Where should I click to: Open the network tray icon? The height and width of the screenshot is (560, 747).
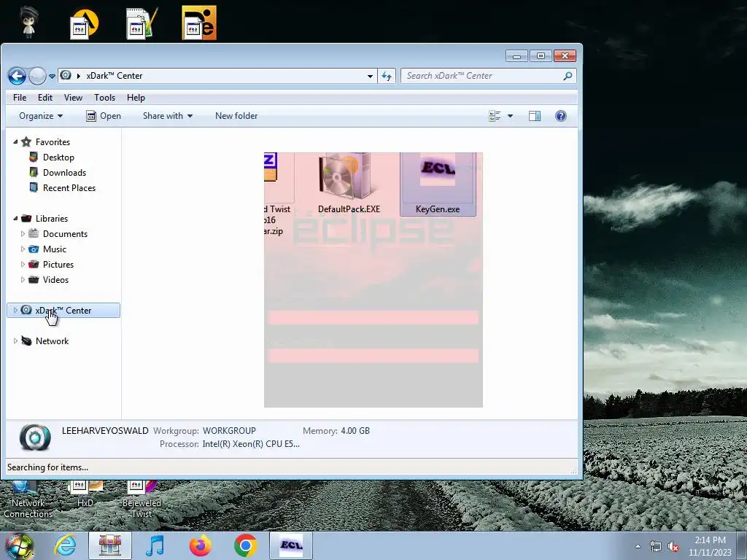pos(656,547)
